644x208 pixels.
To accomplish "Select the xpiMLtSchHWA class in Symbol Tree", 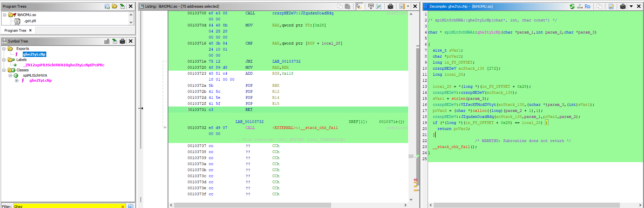I will coord(35,75).
